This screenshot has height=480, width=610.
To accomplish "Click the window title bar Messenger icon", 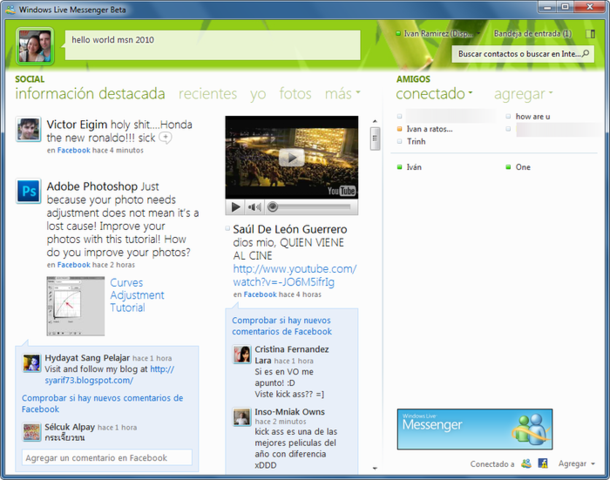I will (x=10, y=9).
